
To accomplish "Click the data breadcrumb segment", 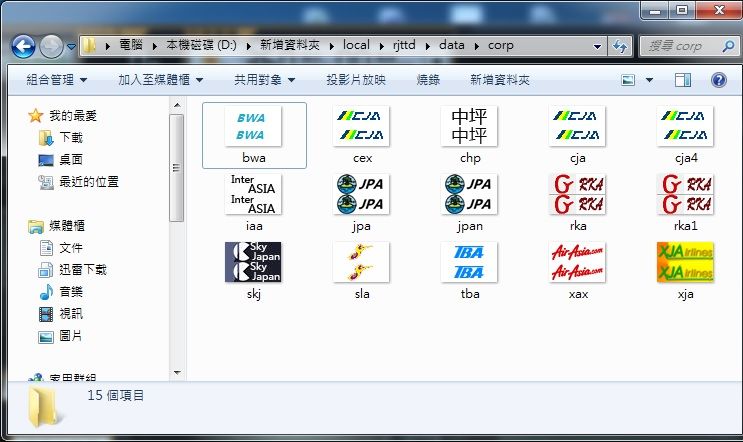I will coord(452,45).
